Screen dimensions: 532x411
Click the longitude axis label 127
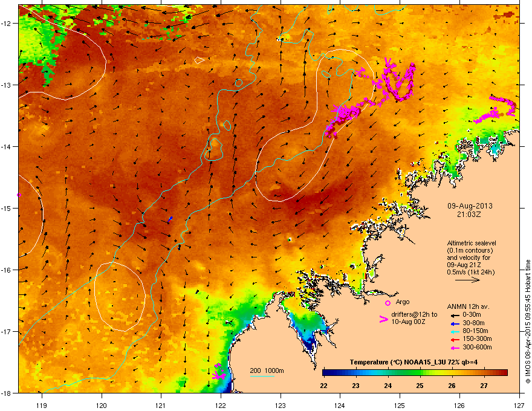tap(519, 405)
